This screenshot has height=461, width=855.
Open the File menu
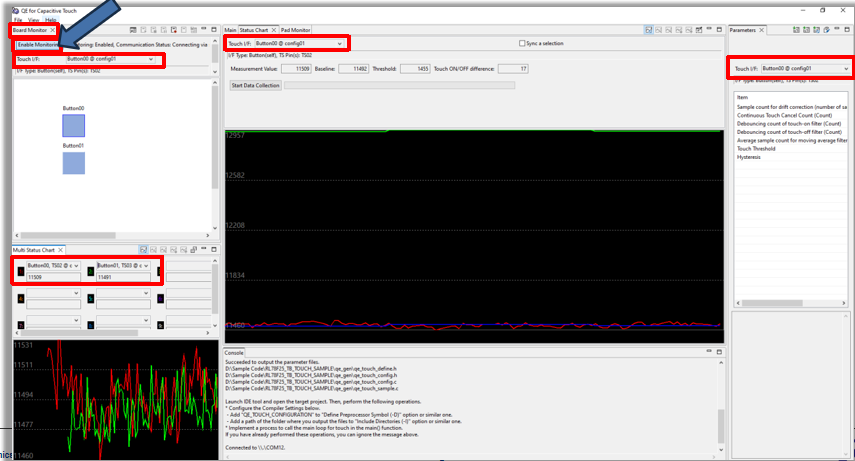tap(18, 20)
